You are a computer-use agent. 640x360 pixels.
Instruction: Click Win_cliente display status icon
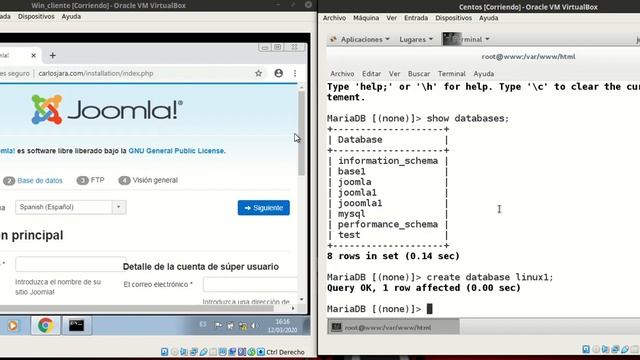coord(222,352)
